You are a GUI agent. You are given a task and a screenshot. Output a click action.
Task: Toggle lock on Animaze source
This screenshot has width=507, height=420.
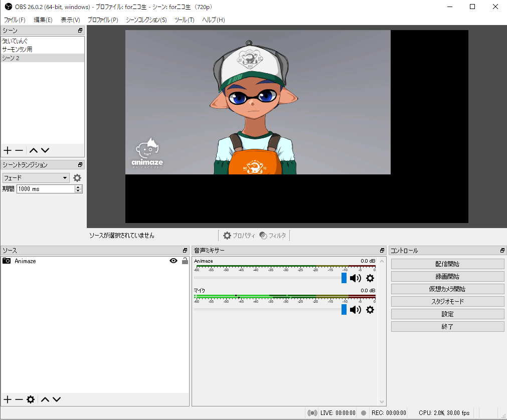coord(185,261)
